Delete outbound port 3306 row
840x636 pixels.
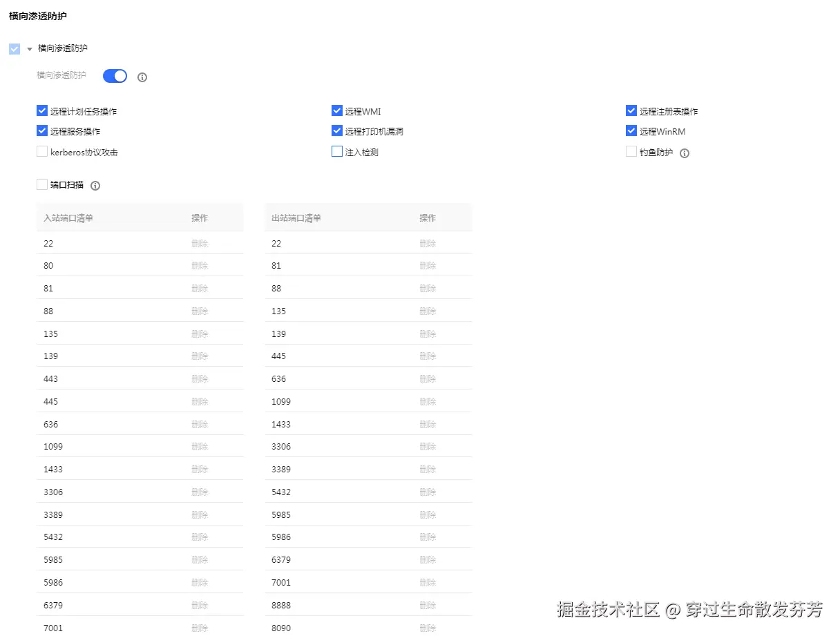(428, 447)
